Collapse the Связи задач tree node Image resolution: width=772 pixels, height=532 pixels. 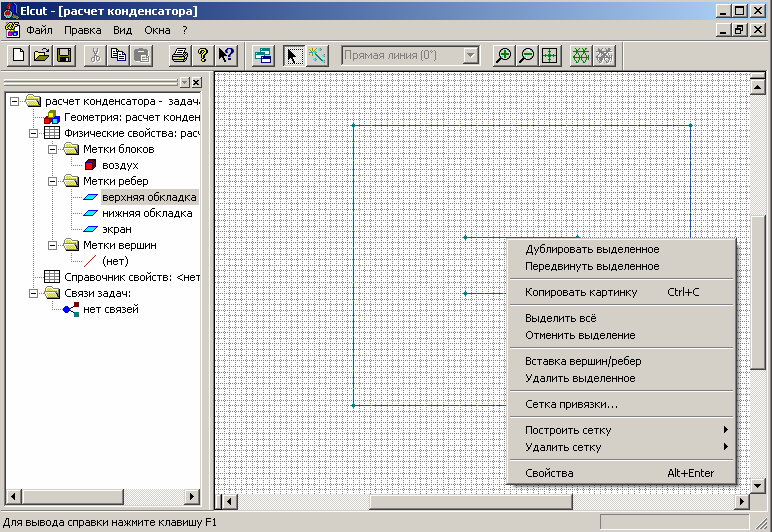click(x=34, y=293)
